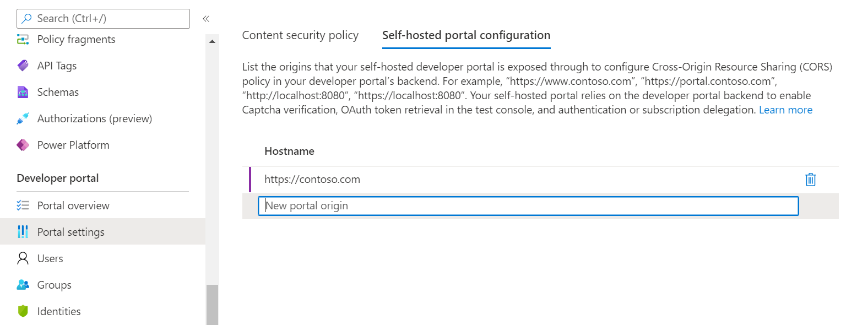Viewport: 868px width, 325px height.
Task: Select the Power Platform icon
Action: [21, 145]
